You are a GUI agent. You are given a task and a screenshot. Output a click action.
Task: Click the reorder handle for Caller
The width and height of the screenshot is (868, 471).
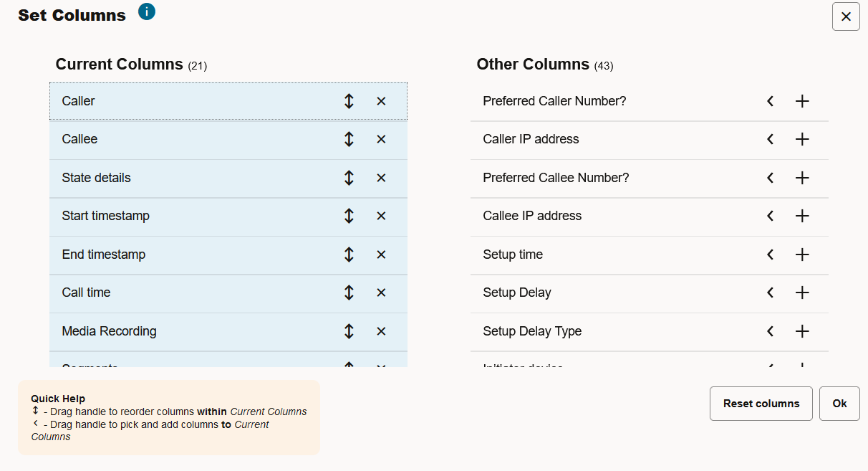click(349, 101)
